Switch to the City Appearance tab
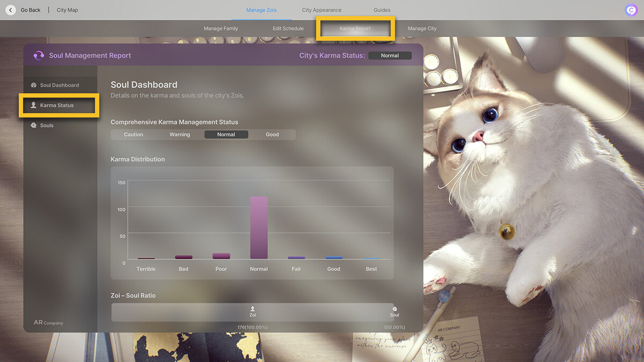The image size is (644, 362). click(321, 10)
